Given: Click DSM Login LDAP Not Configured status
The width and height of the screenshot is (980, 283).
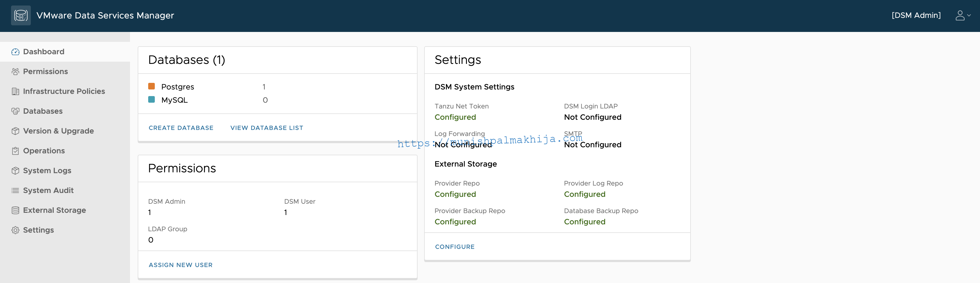Looking at the screenshot, I should pos(593,117).
